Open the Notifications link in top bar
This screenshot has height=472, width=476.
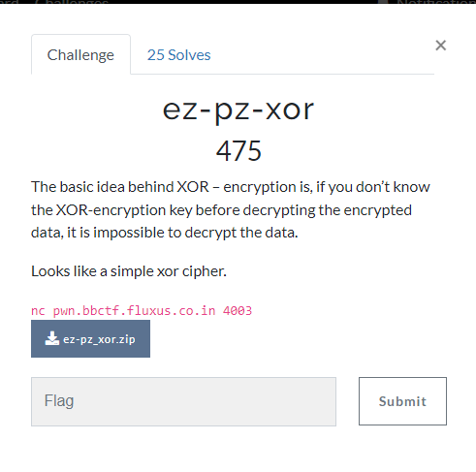pyautogui.click(x=436, y=2)
